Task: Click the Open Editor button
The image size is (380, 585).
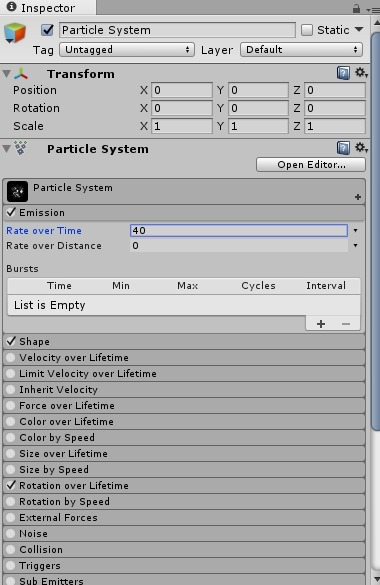Action: pyautogui.click(x=311, y=165)
